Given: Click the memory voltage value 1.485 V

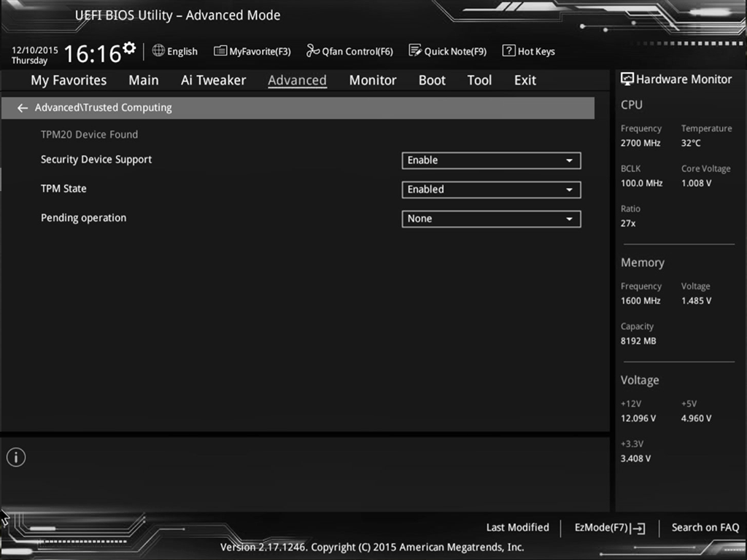Looking at the screenshot, I should click(696, 301).
